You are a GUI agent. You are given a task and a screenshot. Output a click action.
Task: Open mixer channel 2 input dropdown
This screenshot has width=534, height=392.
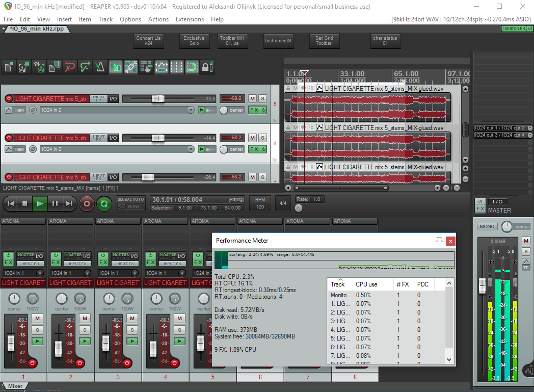pyautogui.click(x=71, y=273)
